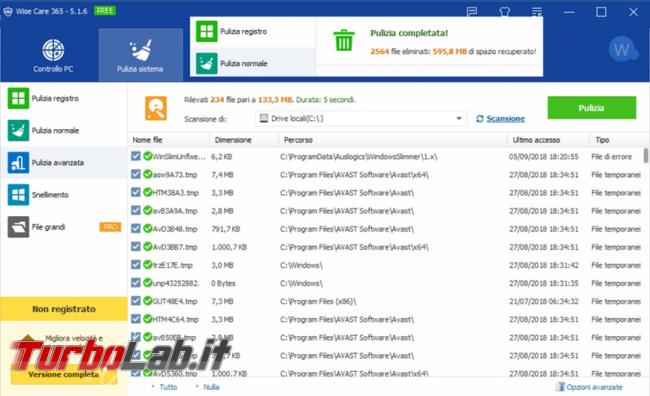Open the menu list icon in title bar
Viewport: 650px width, 396px height.
(536, 12)
